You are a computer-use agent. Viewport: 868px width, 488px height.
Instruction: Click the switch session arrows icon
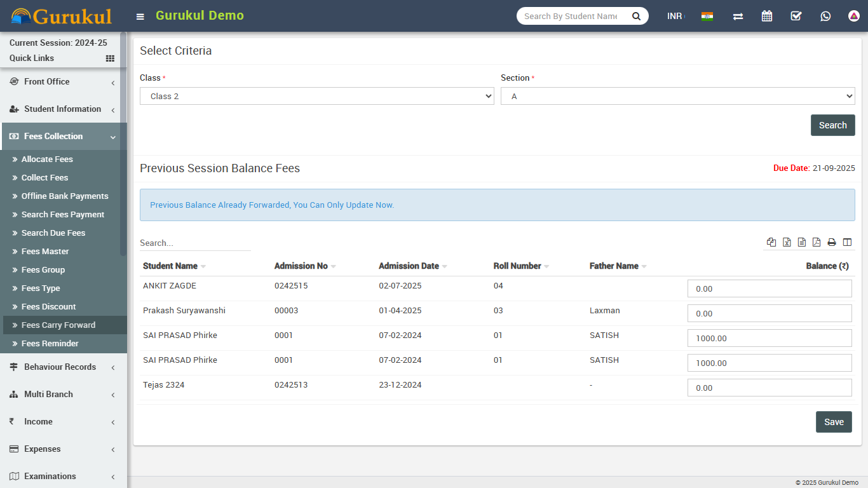[x=738, y=16]
